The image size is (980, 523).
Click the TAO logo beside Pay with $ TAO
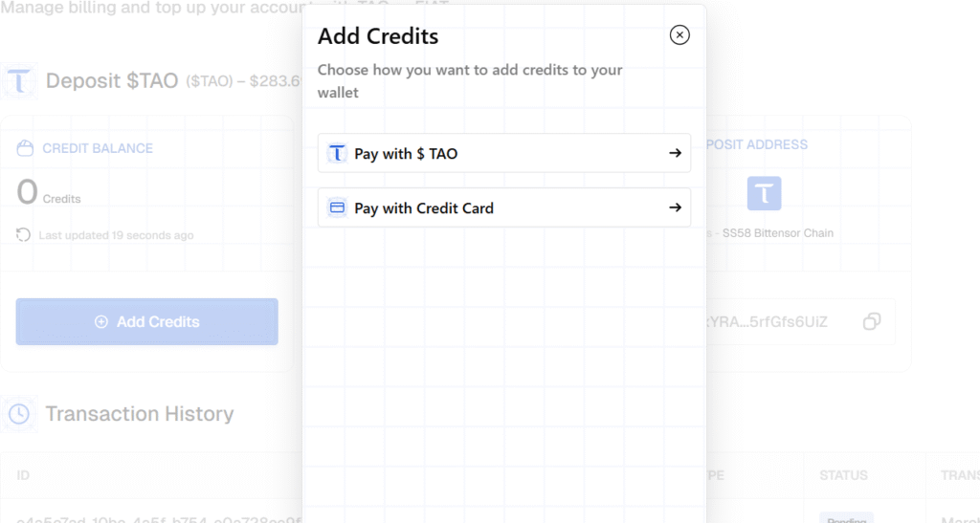(x=337, y=153)
